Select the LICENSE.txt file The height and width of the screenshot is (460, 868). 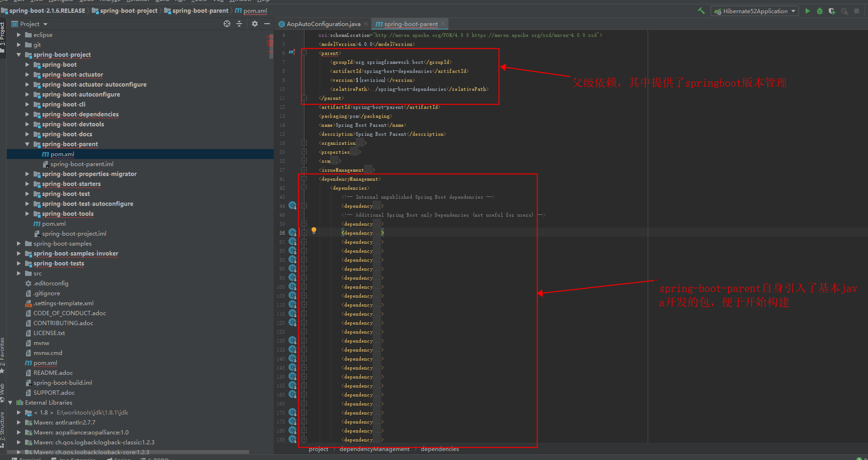pos(49,333)
